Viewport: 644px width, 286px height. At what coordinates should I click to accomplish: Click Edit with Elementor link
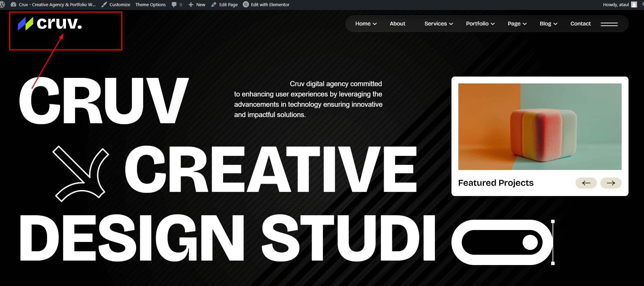click(x=270, y=4)
